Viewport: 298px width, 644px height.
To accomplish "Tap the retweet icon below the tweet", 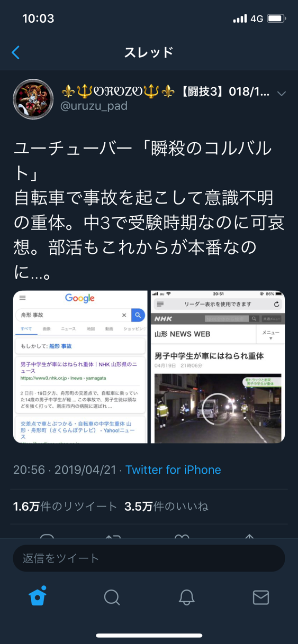I will 113,536.
